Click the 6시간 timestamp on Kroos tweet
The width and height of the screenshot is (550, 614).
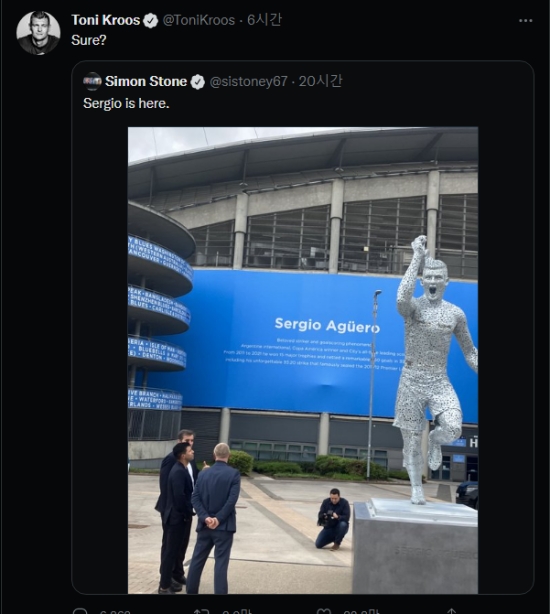coord(264,20)
